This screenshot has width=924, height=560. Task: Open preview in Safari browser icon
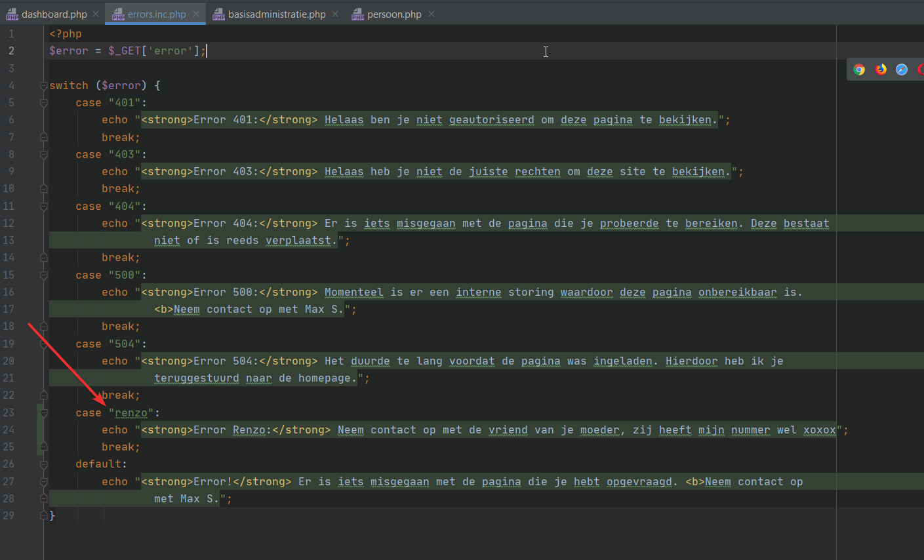[x=902, y=70]
